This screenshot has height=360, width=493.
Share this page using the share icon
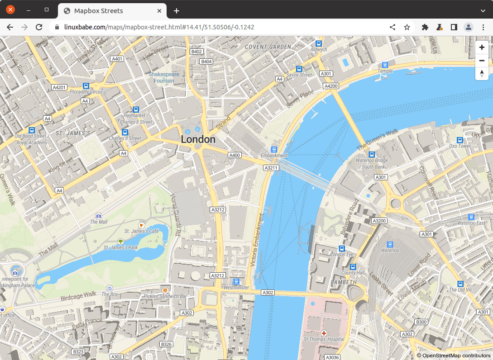[392, 27]
